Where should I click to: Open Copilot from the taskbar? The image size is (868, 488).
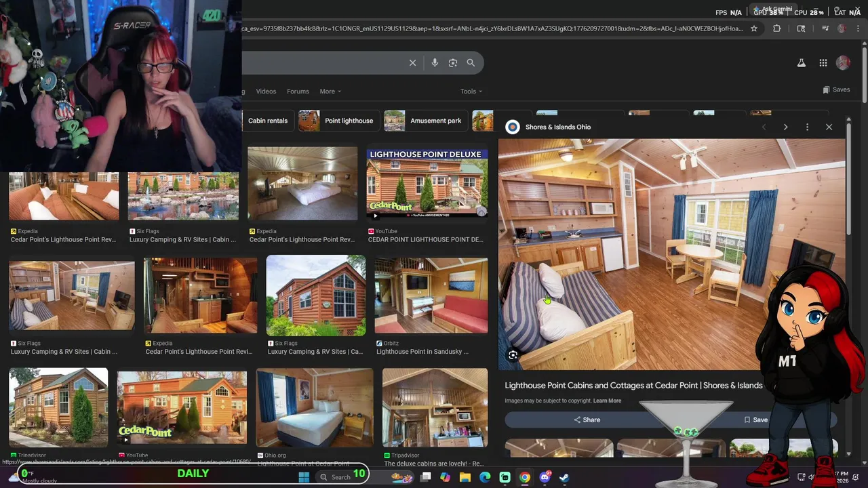tap(445, 477)
